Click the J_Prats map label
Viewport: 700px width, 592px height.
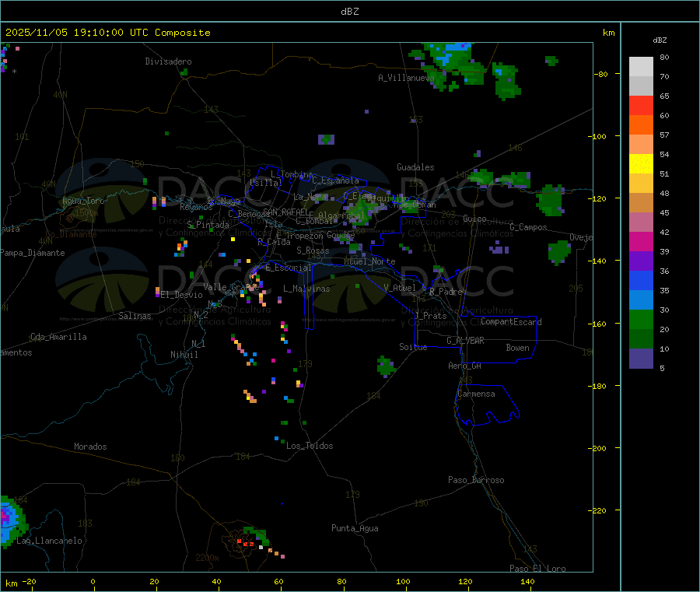(431, 316)
